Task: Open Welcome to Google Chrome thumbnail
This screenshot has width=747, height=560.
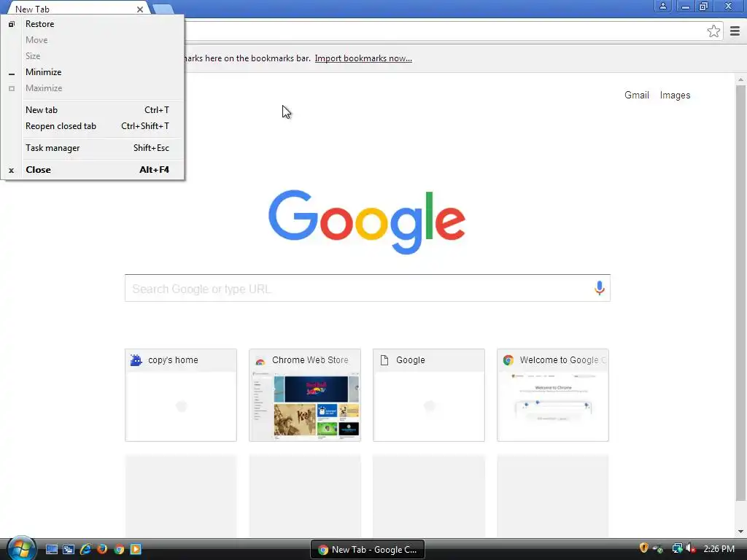Action: pyautogui.click(x=553, y=395)
